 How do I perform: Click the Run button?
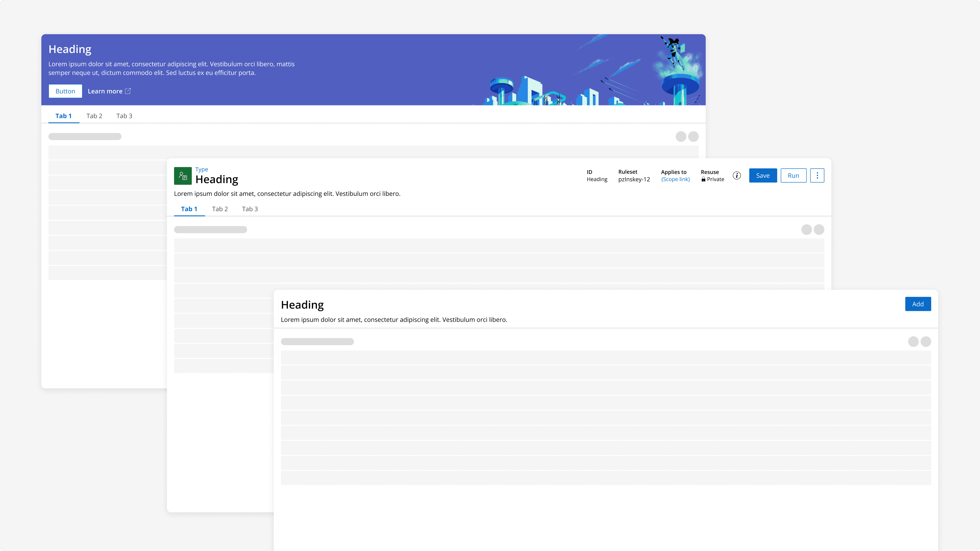point(793,176)
